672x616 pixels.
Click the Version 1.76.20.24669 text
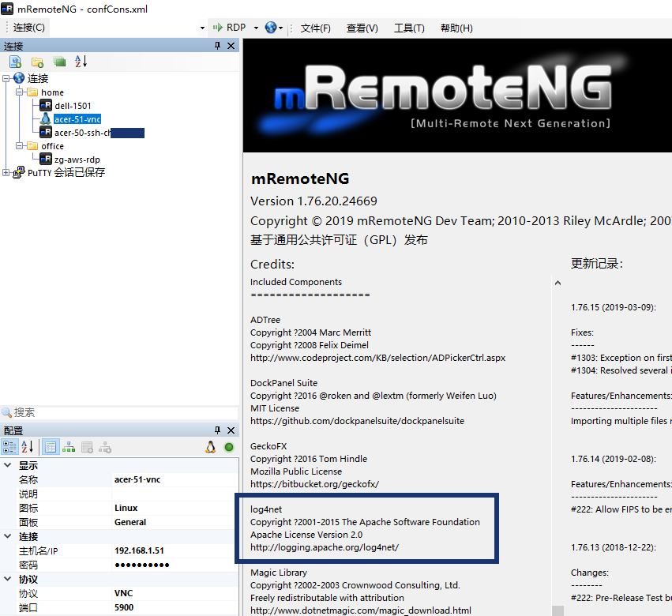tap(313, 201)
